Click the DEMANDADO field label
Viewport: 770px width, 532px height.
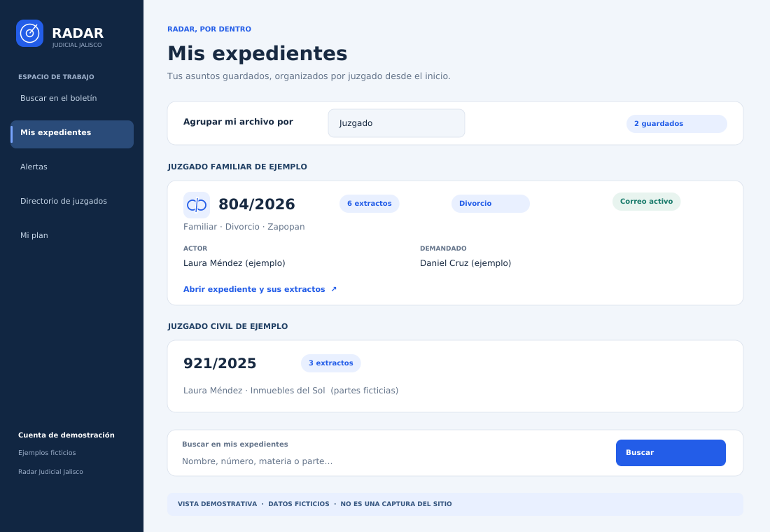pyautogui.click(x=443, y=248)
